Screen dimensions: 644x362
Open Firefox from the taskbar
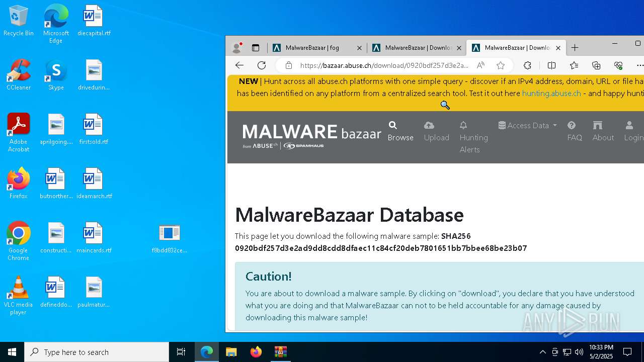pyautogui.click(x=256, y=352)
